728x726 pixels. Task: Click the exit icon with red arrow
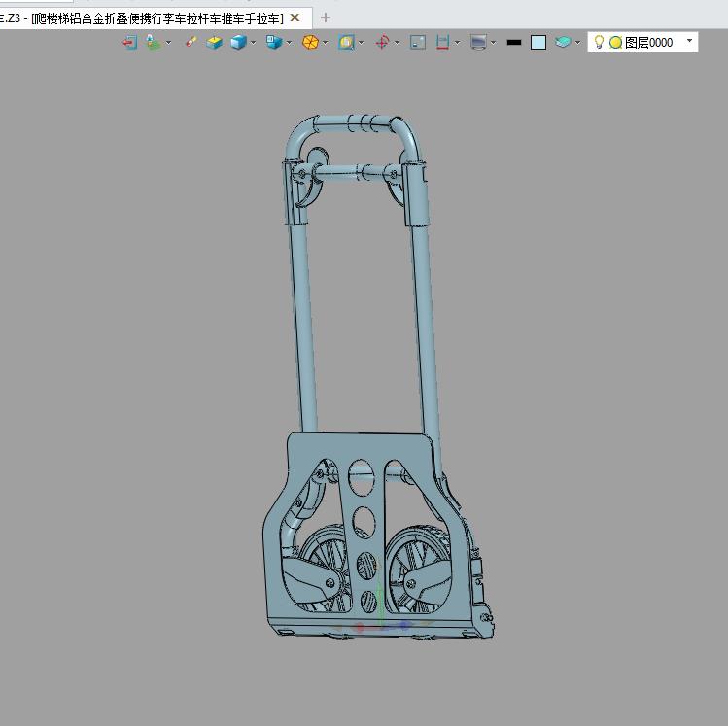tap(130, 42)
